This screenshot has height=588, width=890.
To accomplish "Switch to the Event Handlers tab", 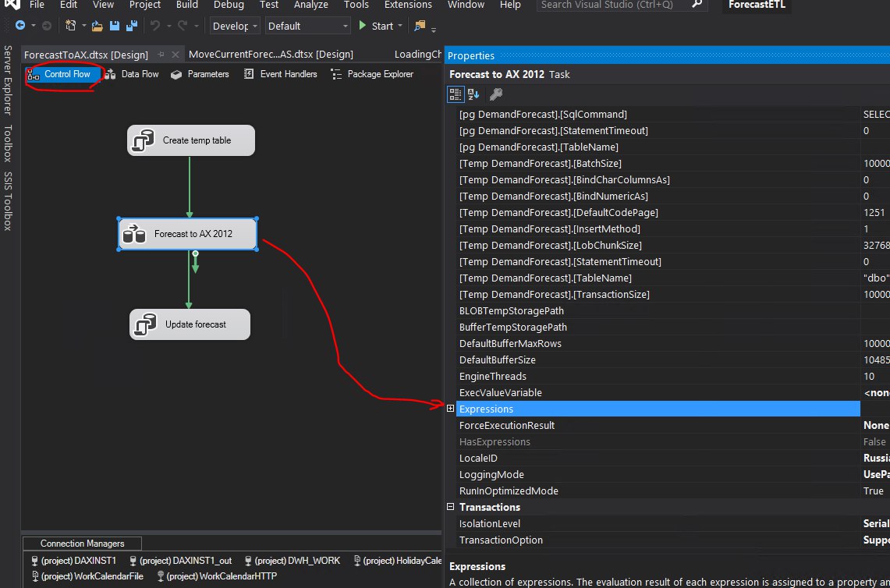I will point(280,74).
